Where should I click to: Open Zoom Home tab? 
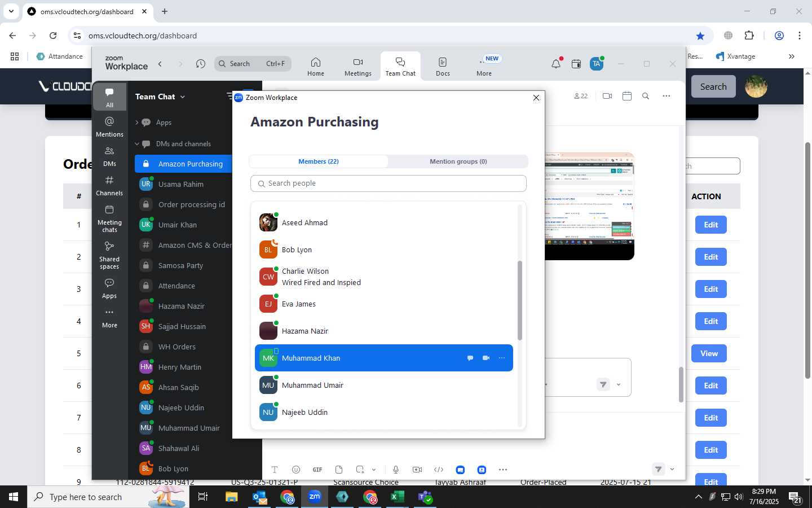pyautogui.click(x=316, y=66)
